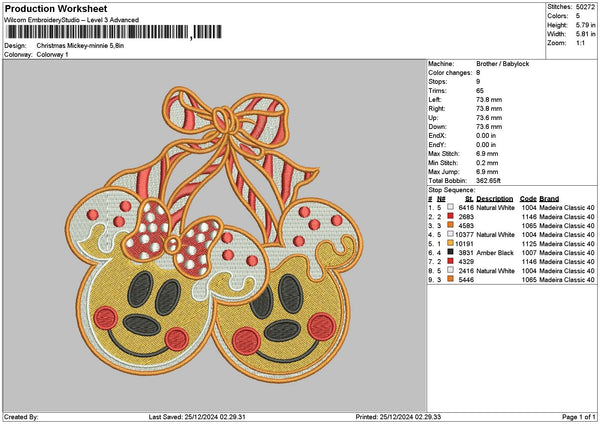Click Printed: 25/12/2024 02.29.33 footer
The image size is (600, 424).
pos(398,417)
